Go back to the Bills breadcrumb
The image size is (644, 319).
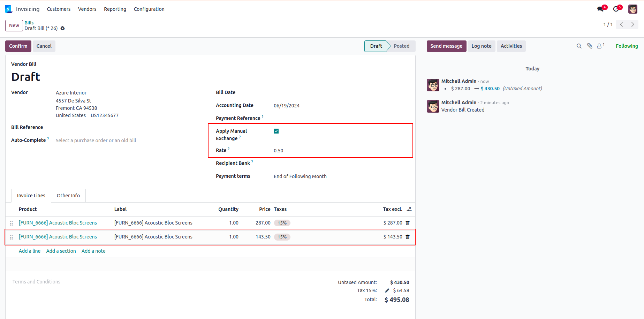(x=29, y=23)
